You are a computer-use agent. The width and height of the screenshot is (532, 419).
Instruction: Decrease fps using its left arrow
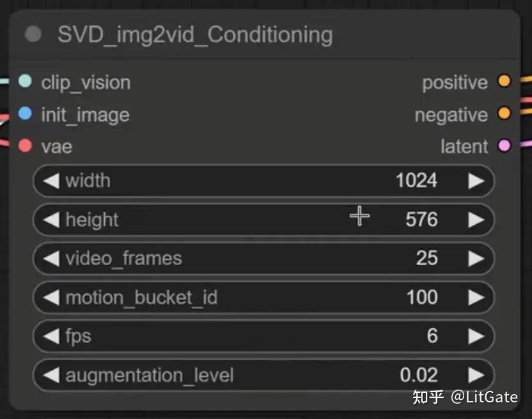[x=51, y=336]
